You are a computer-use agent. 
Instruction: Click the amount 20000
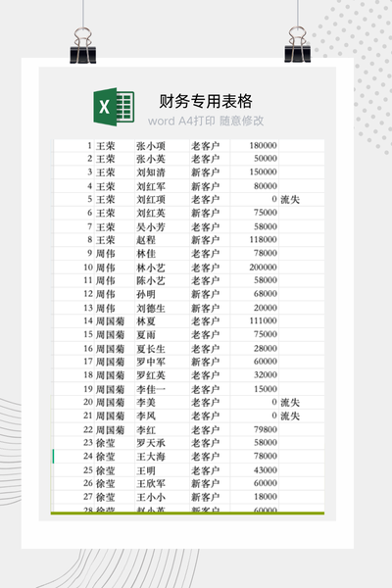pos(266,308)
